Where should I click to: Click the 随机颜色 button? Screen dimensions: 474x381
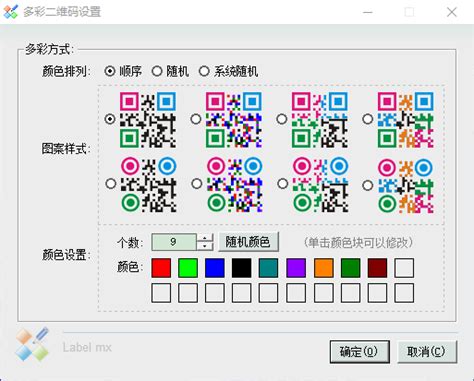(x=248, y=242)
